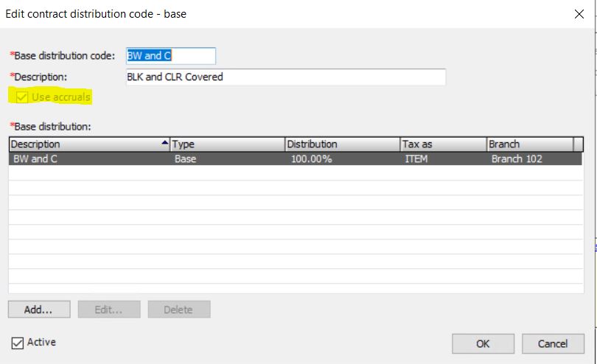Toggle the Use accruals checkbox
The image size is (597, 364).
pyautogui.click(x=21, y=97)
